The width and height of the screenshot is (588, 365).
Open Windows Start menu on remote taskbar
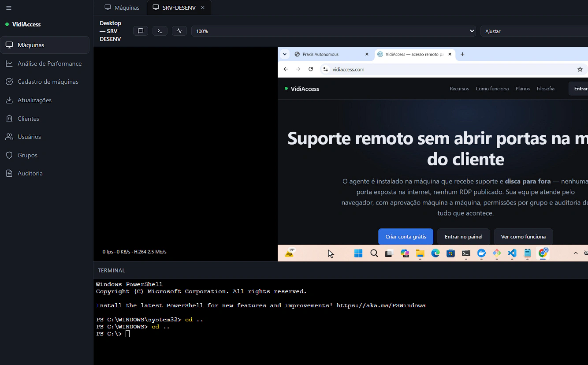(x=358, y=253)
